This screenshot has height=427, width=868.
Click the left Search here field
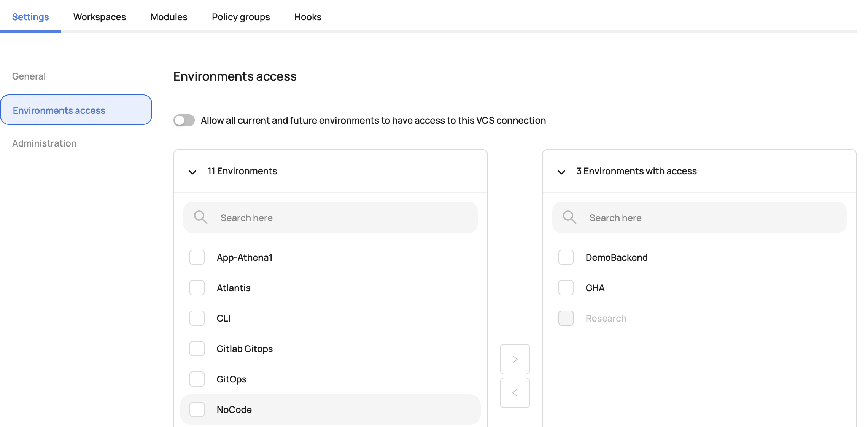point(342,218)
